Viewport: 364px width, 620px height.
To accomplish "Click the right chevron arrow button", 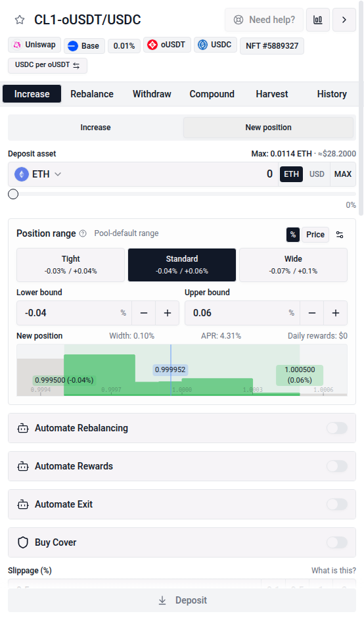I will 344,20.
